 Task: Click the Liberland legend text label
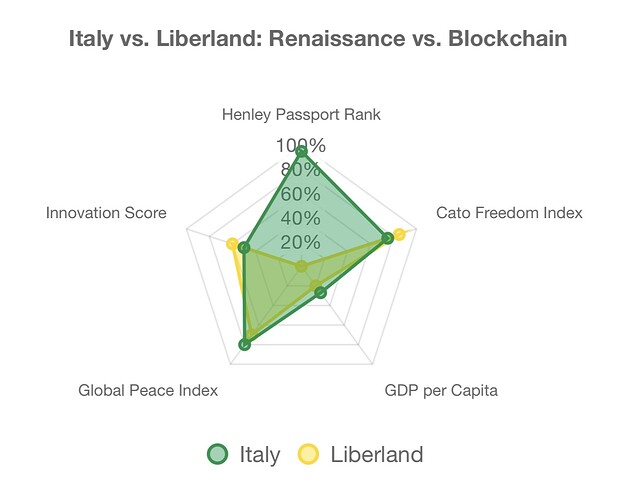tap(376, 454)
